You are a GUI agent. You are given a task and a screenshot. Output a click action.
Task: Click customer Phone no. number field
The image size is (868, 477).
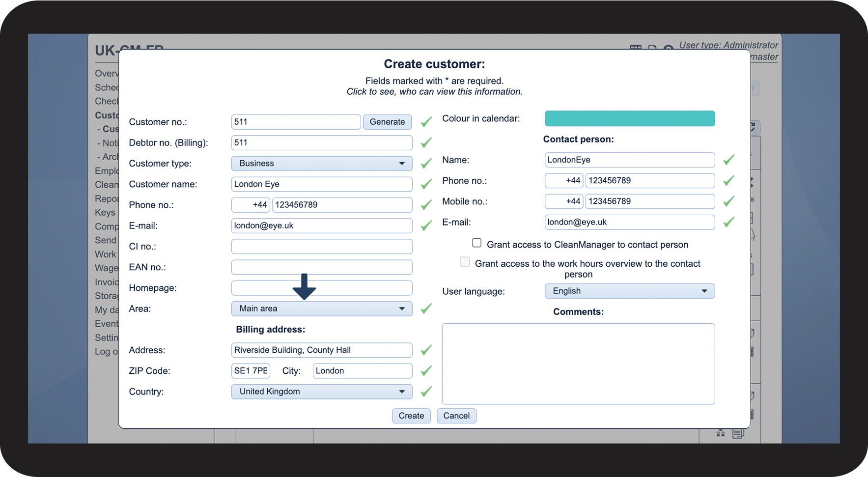pyautogui.click(x=342, y=205)
